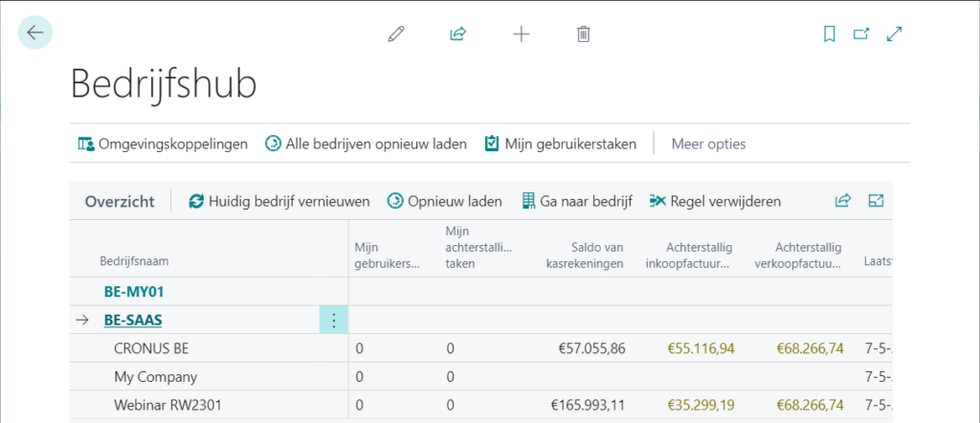Click the back arrow button
Image resolution: width=980 pixels, height=423 pixels.
coord(35,33)
